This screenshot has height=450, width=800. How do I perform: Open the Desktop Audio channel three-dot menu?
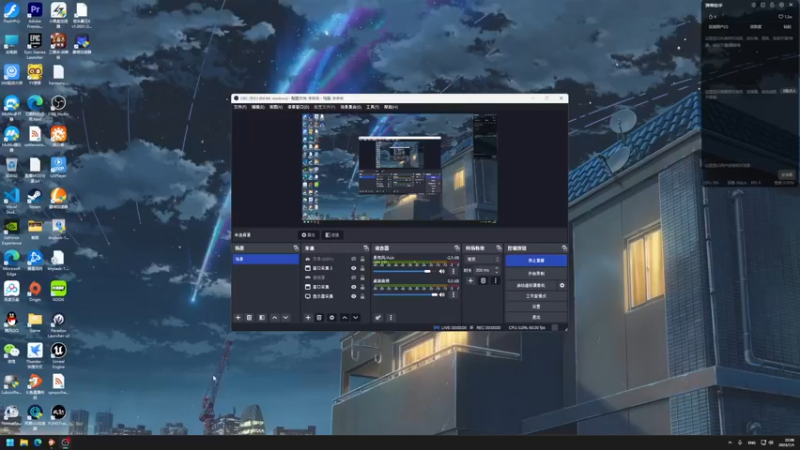click(453, 294)
